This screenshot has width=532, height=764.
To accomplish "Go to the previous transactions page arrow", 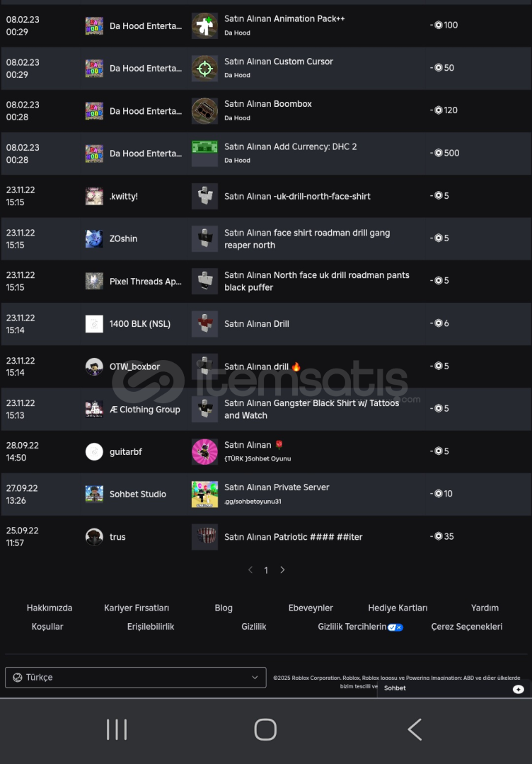I will [250, 569].
